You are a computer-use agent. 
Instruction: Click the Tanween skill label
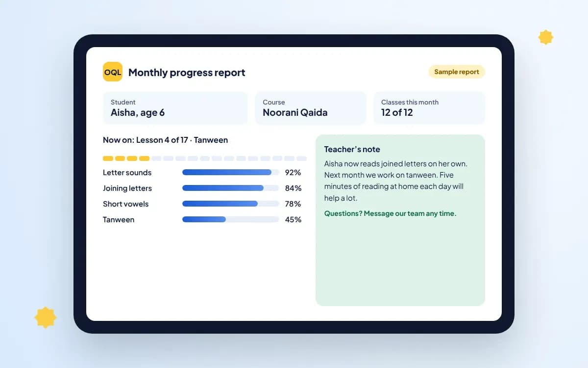point(119,220)
